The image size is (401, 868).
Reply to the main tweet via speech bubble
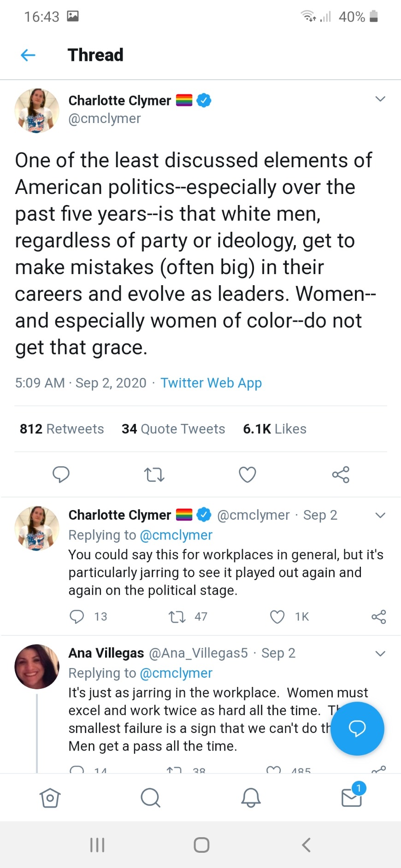point(61,474)
